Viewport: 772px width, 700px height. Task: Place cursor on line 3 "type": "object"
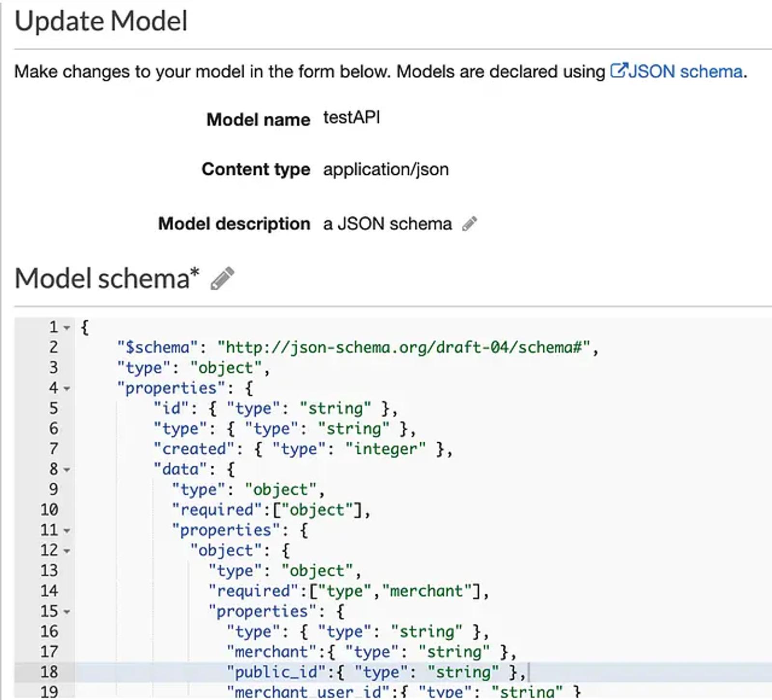pos(193,368)
